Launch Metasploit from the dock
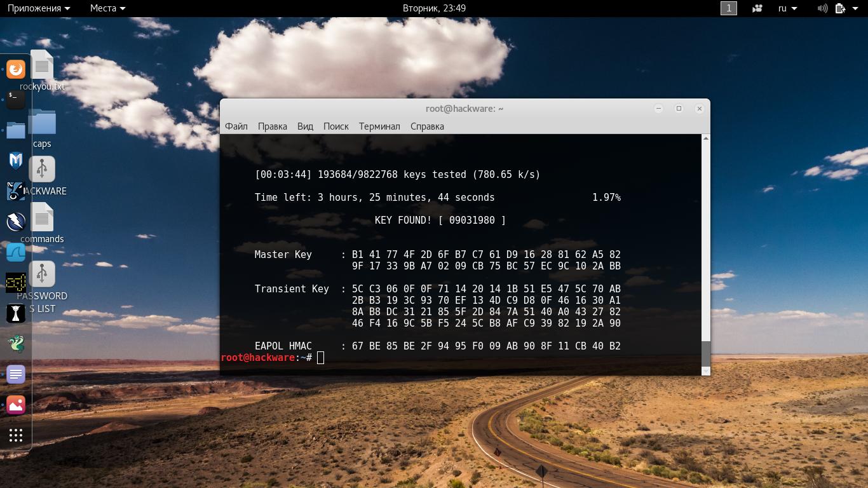This screenshot has width=868, height=488. 16,161
